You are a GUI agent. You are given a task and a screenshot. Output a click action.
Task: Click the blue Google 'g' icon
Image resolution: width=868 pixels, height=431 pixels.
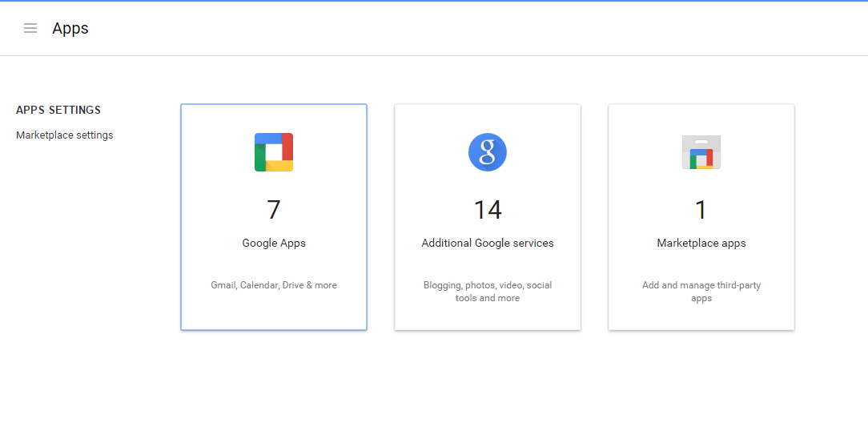488,152
